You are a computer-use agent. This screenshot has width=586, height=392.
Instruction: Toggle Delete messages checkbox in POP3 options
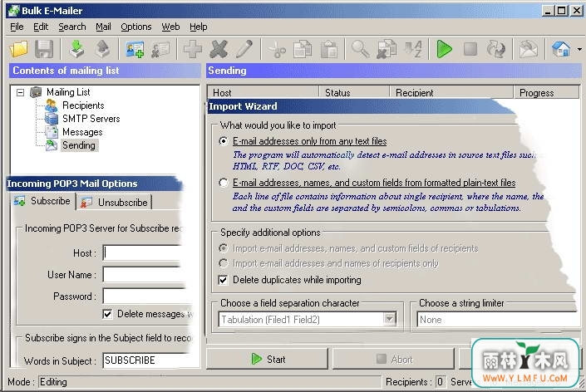point(107,314)
